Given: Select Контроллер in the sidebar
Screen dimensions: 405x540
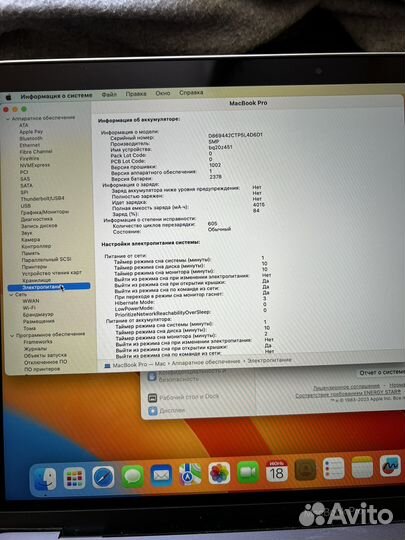Looking at the screenshot, I should [x=36, y=246].
